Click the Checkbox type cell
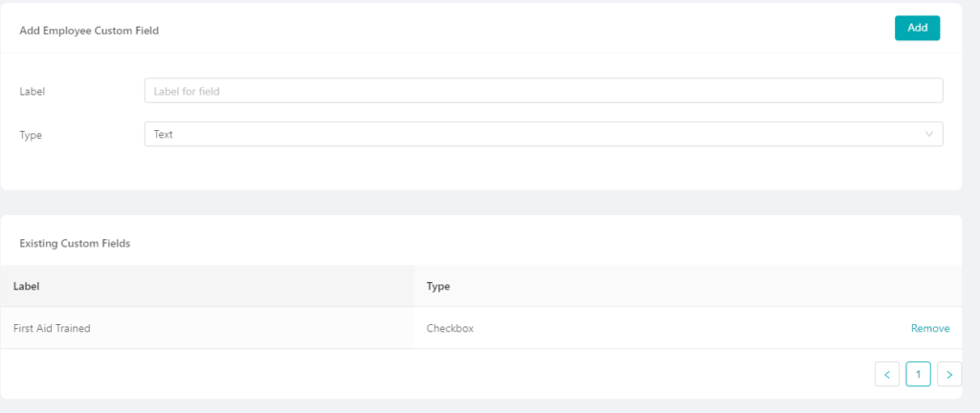 (x=450, y=328)
